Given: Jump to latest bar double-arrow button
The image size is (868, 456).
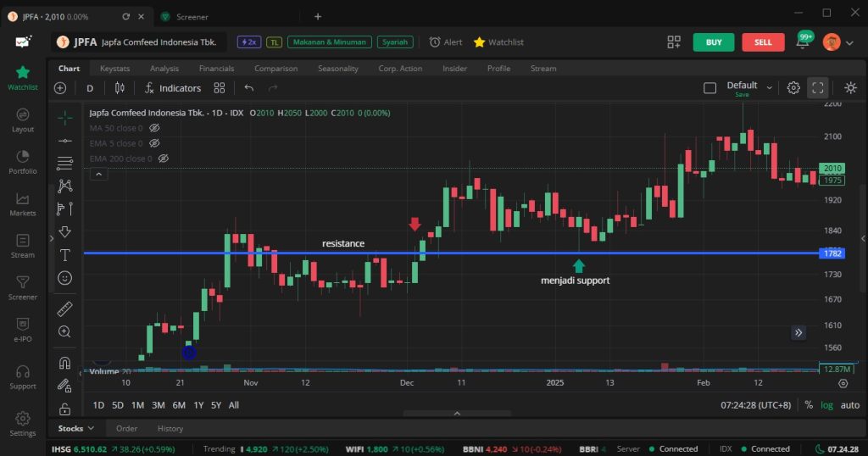Looking at the screenshot, I should click(798, 332).
